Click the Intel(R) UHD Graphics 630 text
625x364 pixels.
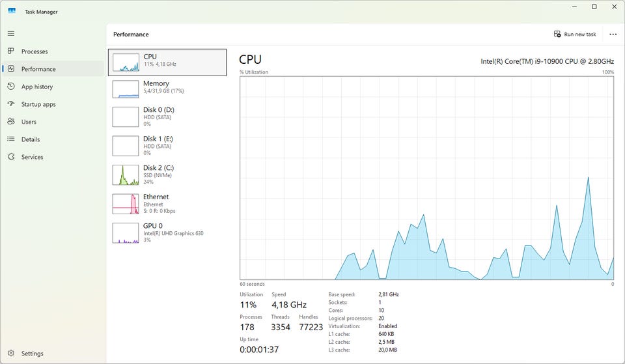click(173, 233)
